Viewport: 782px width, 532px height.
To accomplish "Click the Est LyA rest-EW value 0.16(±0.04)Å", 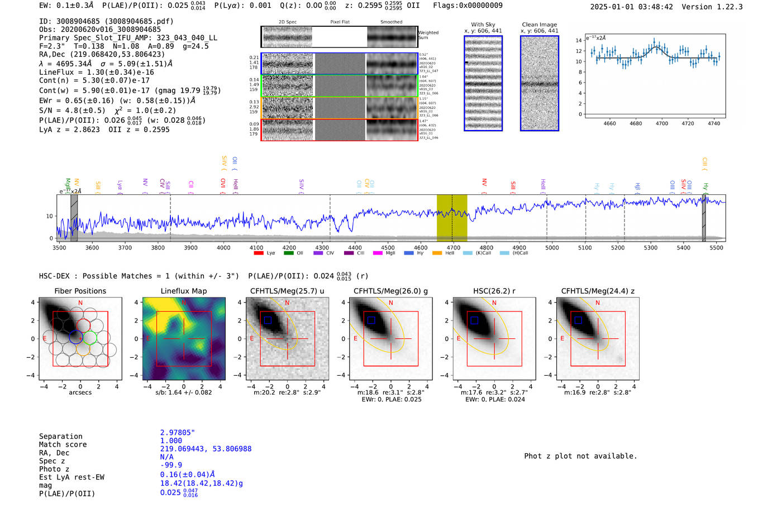I will pyautogui.click(x=188, y=475).
